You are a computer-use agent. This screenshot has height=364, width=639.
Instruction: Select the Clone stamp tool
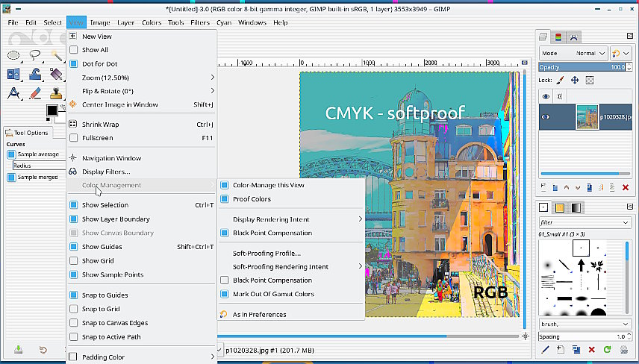tap(56, 93)
